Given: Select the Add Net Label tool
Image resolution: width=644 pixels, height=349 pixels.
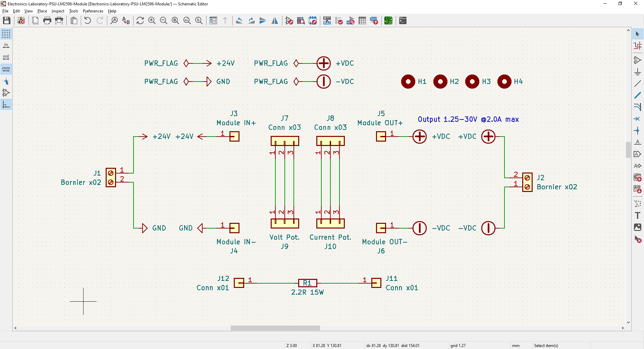Looking at the screenshot, I should 638,142.
